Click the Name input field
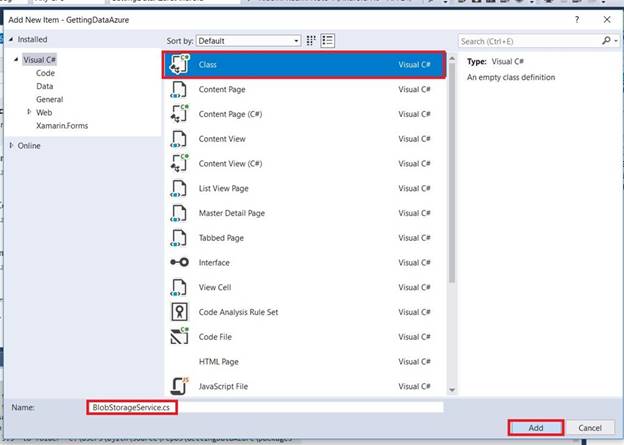The height and width of the screenshot is (445, 624). [265, 407]
